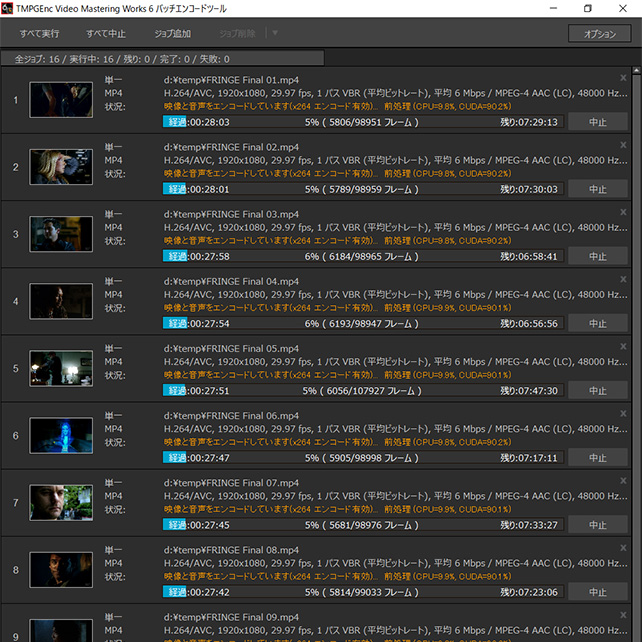Stop job FRINGE Final 02 with 中止
The image size is (642, 642).
point(598,189)
